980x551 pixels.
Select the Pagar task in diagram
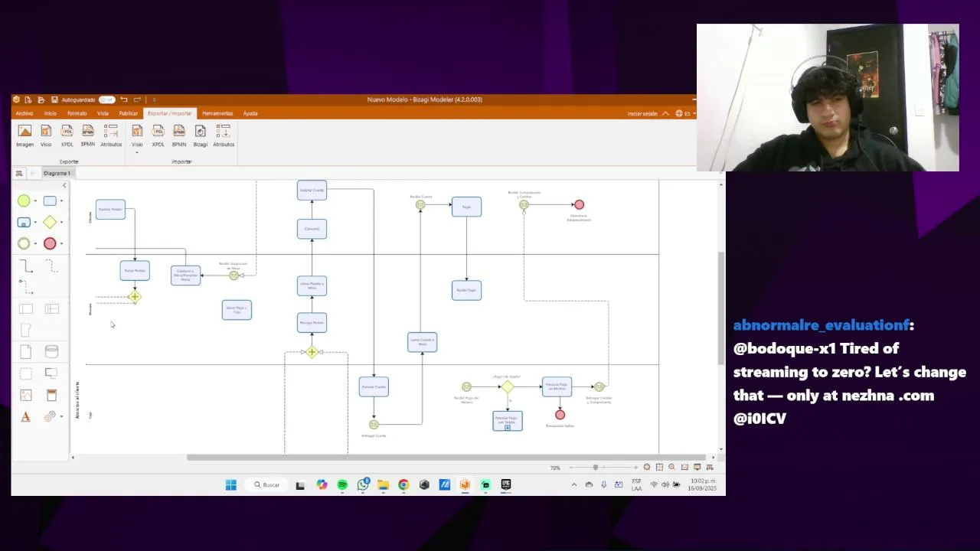(466, 207)
